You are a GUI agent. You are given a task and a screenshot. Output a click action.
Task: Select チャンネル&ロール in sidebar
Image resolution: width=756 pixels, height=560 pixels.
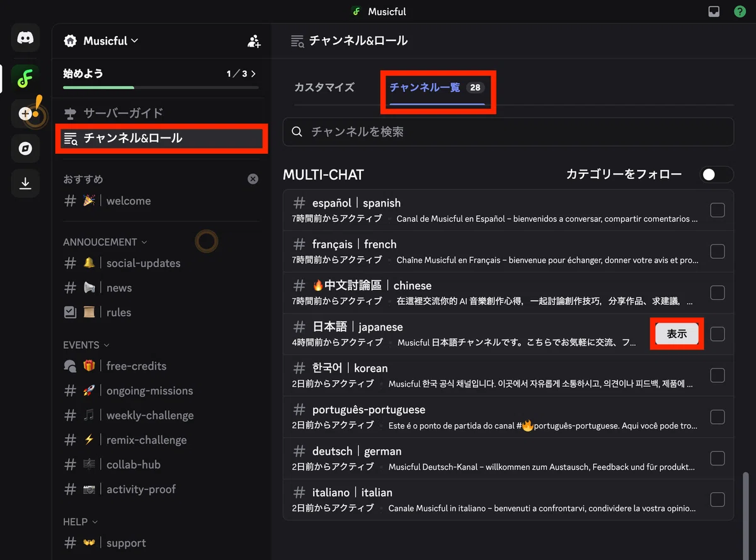pyautogui.click(x=161, y=138)
